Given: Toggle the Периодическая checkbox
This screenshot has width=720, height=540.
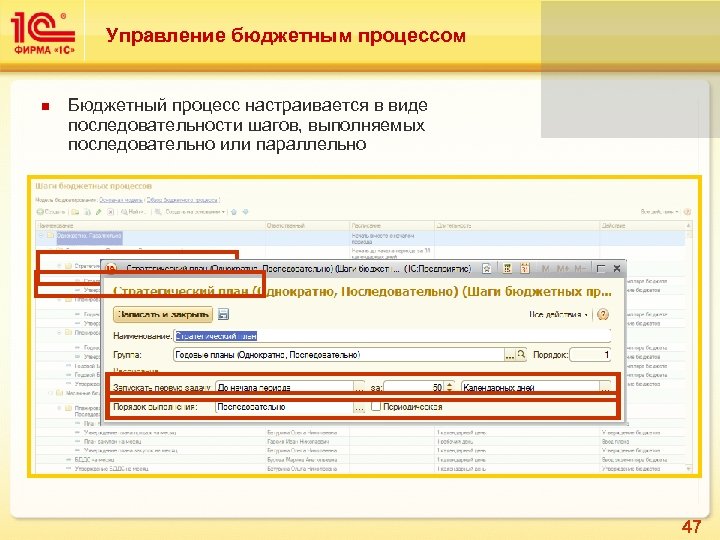Looking at the screenshot, I should 376,406.
